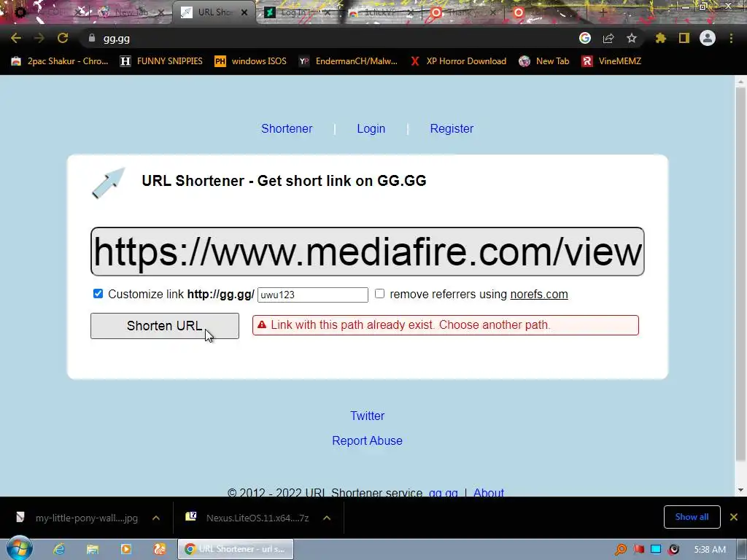The width and height of the screenshot is (747, 560).
Task: View site info via the lock icon
Action: coord(92,38)
